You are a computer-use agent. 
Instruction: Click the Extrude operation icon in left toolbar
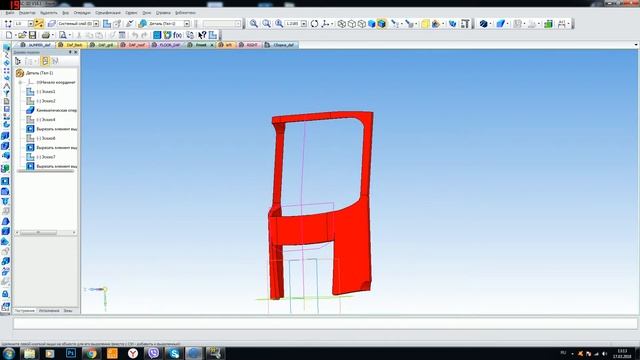(x=5, y=136)
